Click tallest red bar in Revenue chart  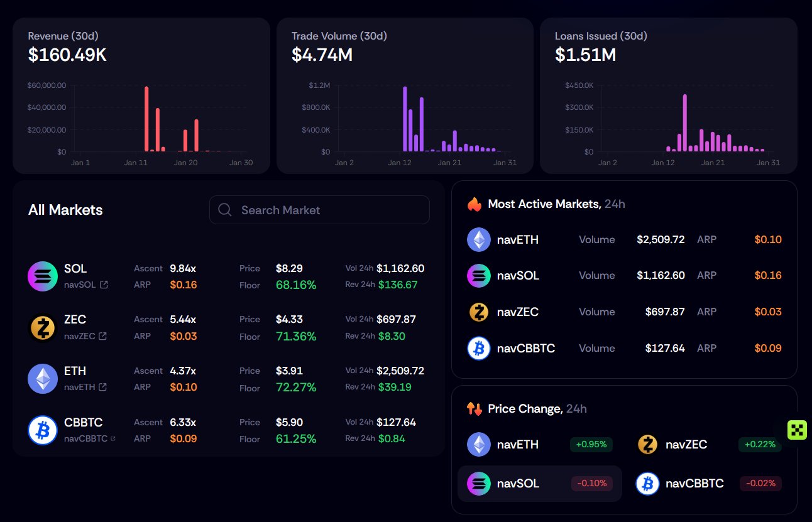146,119
